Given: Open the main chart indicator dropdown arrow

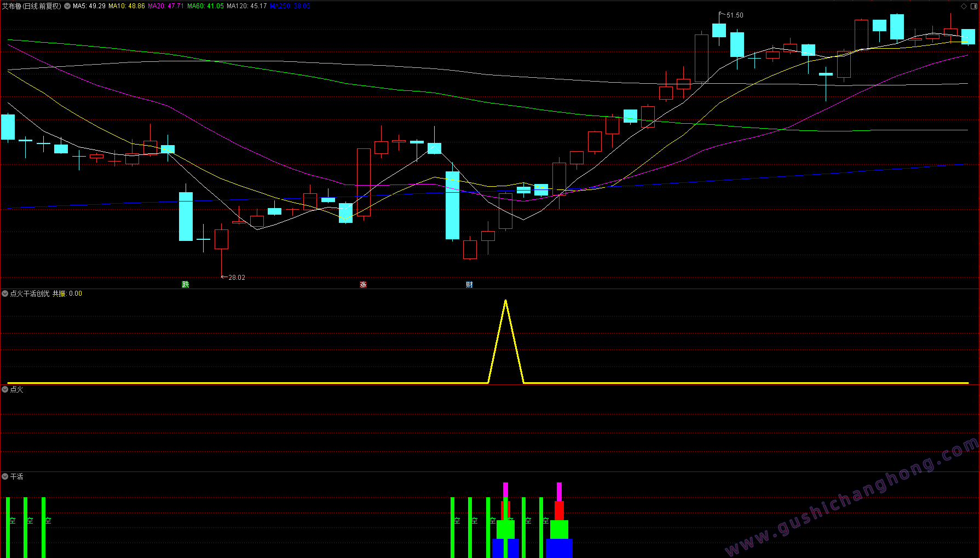Looking at the screenshot, I should [67, 6].
